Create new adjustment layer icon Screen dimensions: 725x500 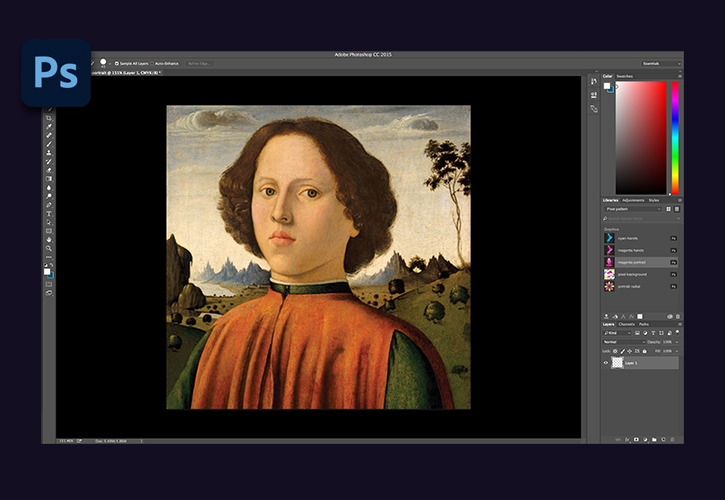[645, 439]
